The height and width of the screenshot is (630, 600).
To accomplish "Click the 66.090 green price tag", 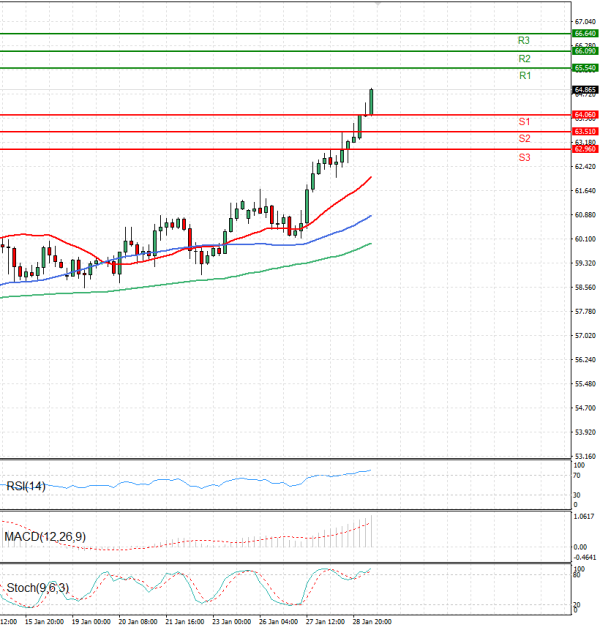I will (x=585, y=50).
